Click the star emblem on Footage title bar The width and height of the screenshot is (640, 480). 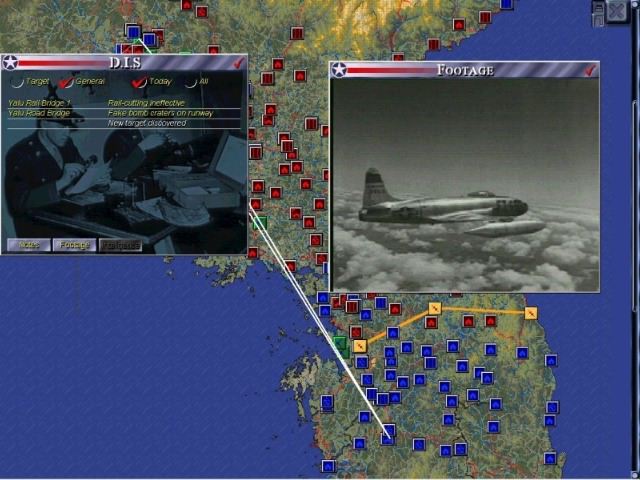339,70
